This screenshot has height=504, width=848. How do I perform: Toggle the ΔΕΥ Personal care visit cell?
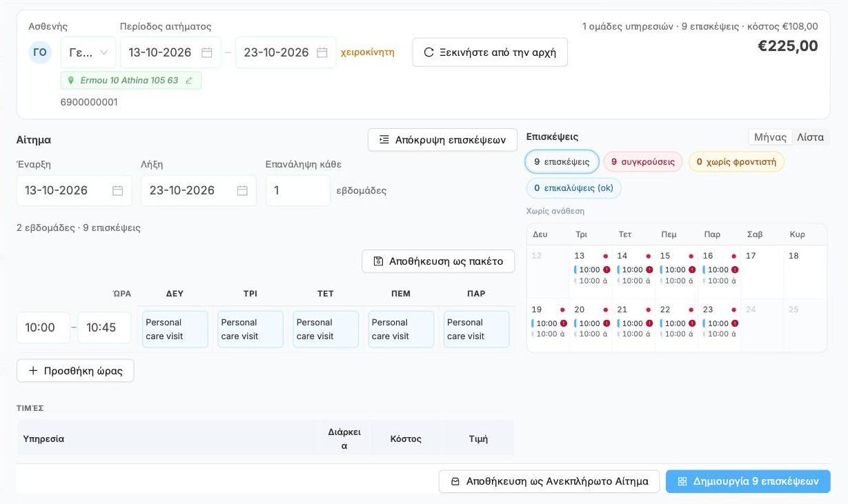tap(175, 330)
